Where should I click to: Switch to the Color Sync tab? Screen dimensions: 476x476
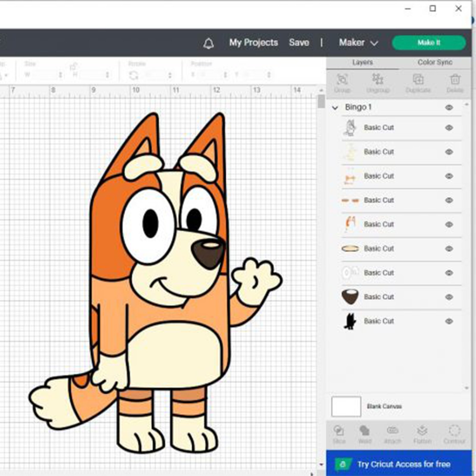[435, 62]
